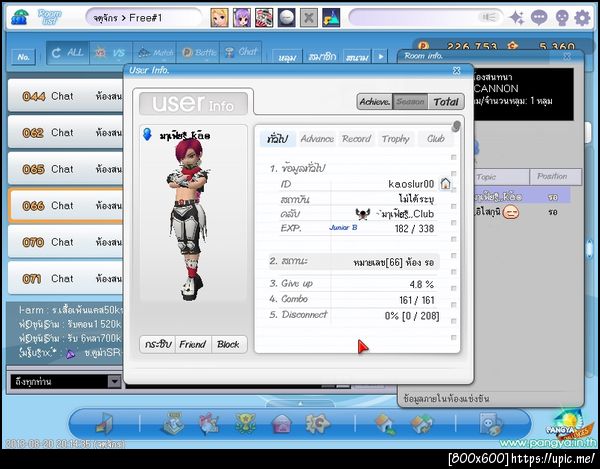Open the Trophy tab

pyautogui.click(x=396, y=138)
